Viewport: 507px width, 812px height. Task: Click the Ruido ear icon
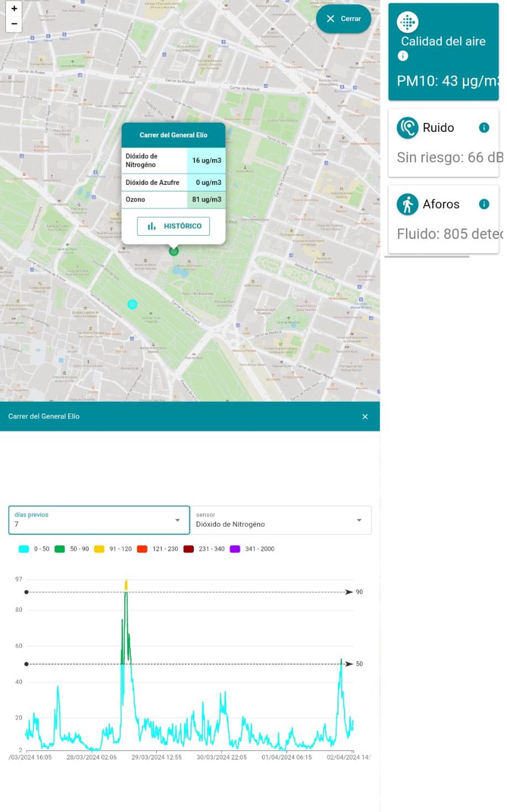pos(408,128)
